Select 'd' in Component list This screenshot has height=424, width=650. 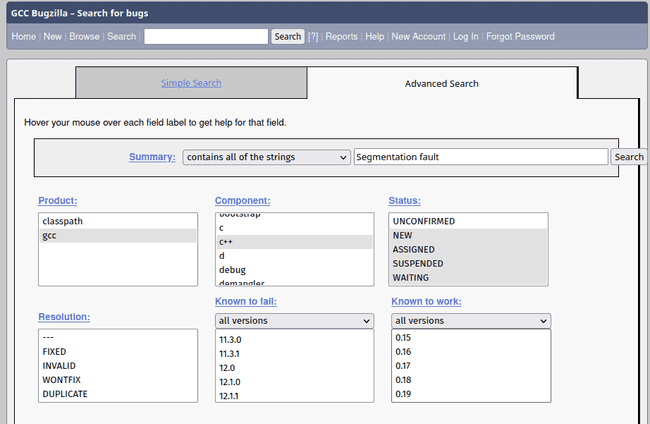[294, 256]
